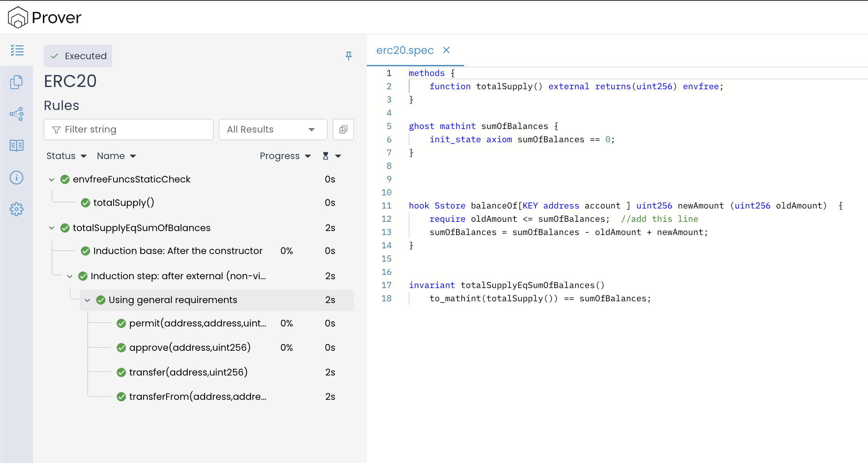The width and height of the screenshot is (868, 463).
Task: Click the pin icon in rules panel
Action: pos(348,56)
